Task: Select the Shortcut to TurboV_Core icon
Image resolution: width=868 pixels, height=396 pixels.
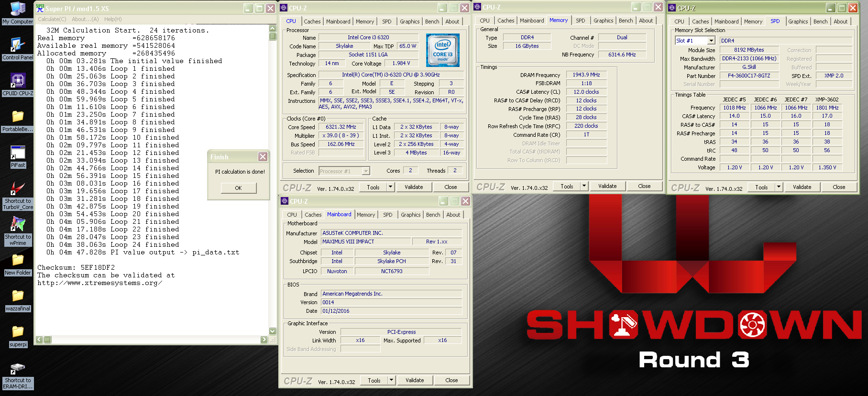Action: click(18, 195)
